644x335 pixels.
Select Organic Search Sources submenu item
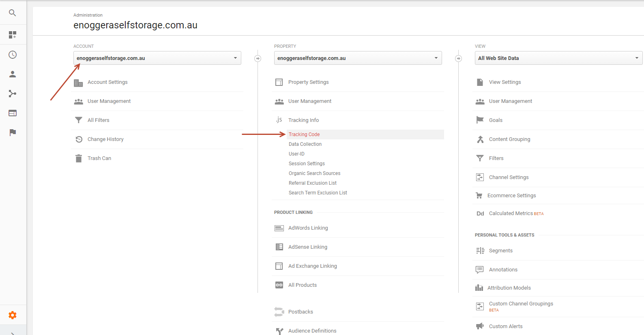314,173
